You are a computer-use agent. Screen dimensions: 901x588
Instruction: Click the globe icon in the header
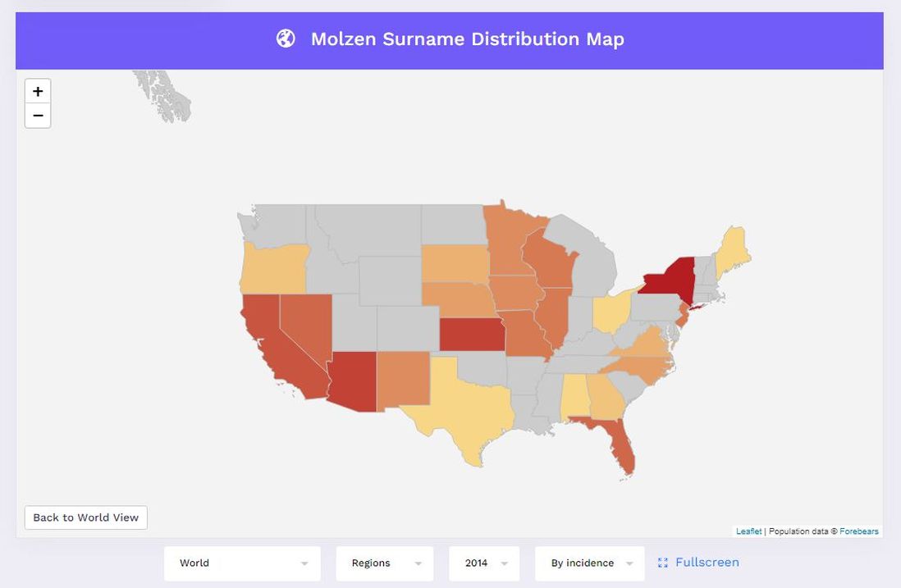pyautogui.click(x=285, y=39)
